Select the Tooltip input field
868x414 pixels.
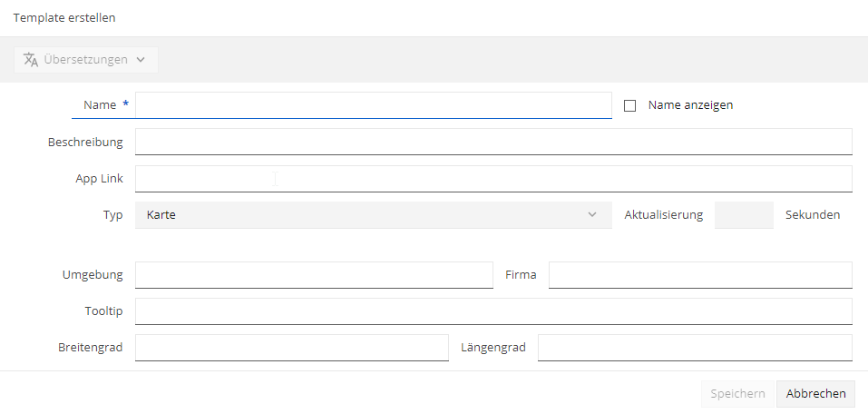click(x=493, y=311)
